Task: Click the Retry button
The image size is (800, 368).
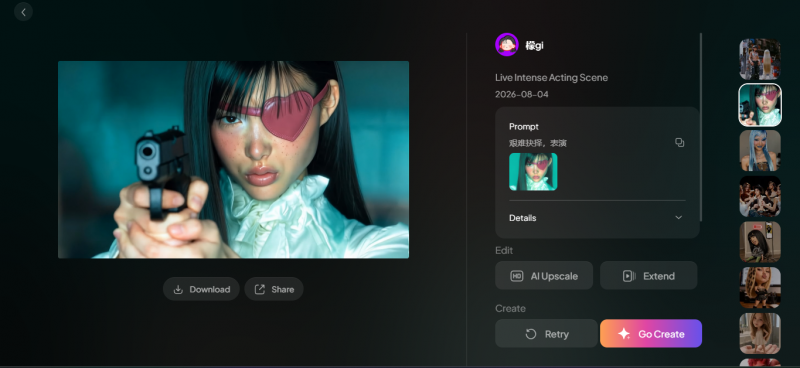Action: (x=546, y=334)
